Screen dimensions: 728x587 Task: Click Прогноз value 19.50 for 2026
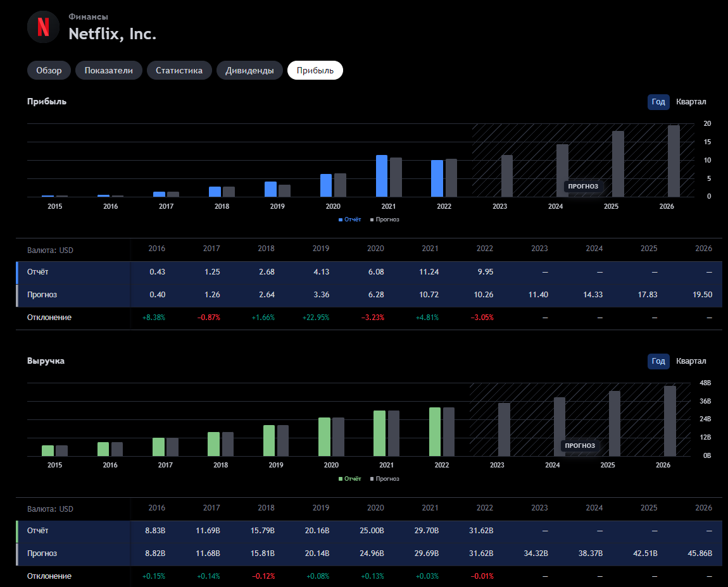pos(703,295)
